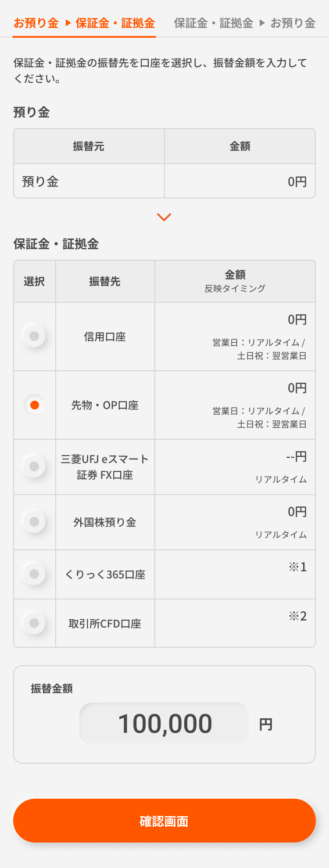Select the 取引所CFD口座 radio button

(x=34, y=623)
